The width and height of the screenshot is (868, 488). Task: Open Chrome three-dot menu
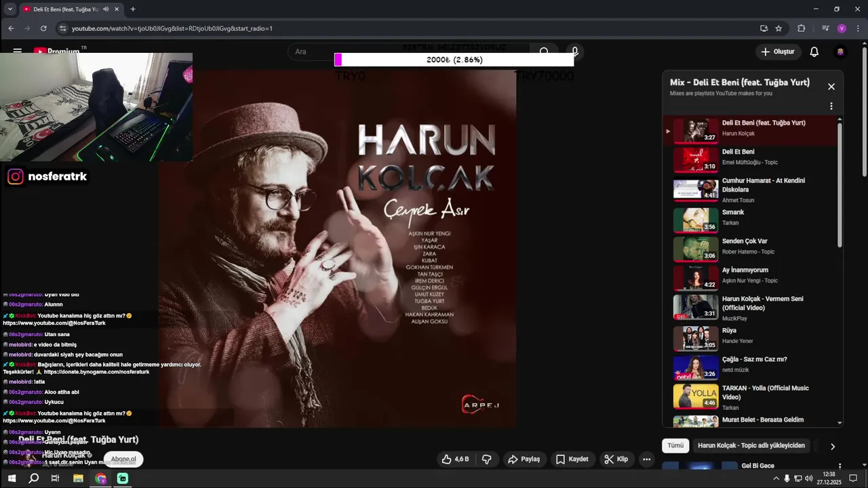(857, 28)
